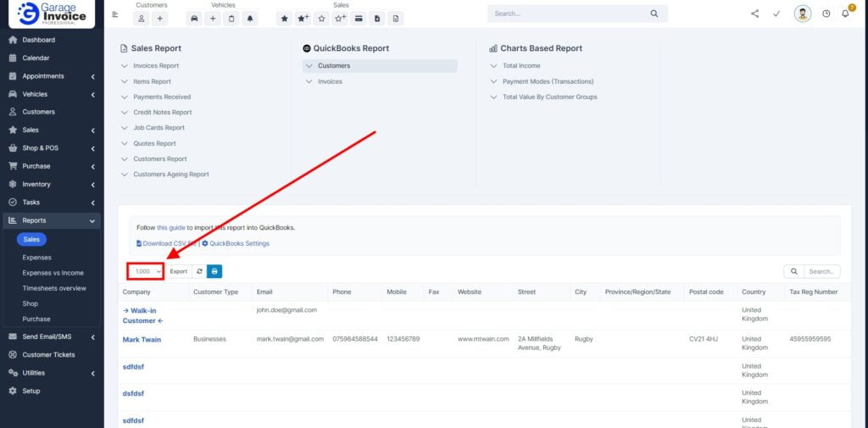Screen dimensions: 868x428
Task: Open Total Value By Customer Groups
Action: 549,97
